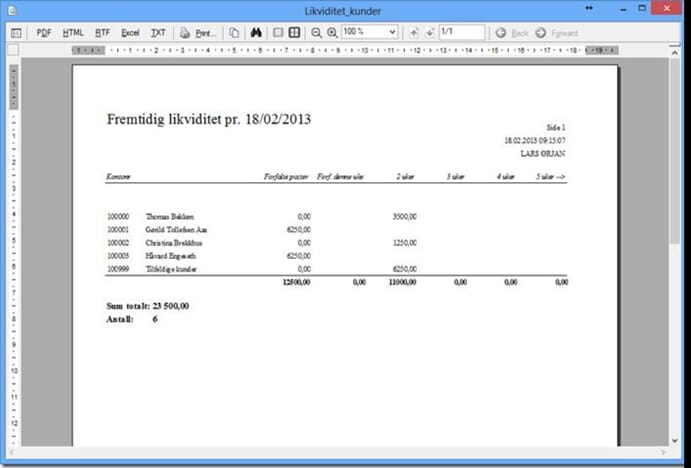The height and width of the screenshot is (468, 691).
Task: Export the report to Excel
Action: tap(130, 32)
